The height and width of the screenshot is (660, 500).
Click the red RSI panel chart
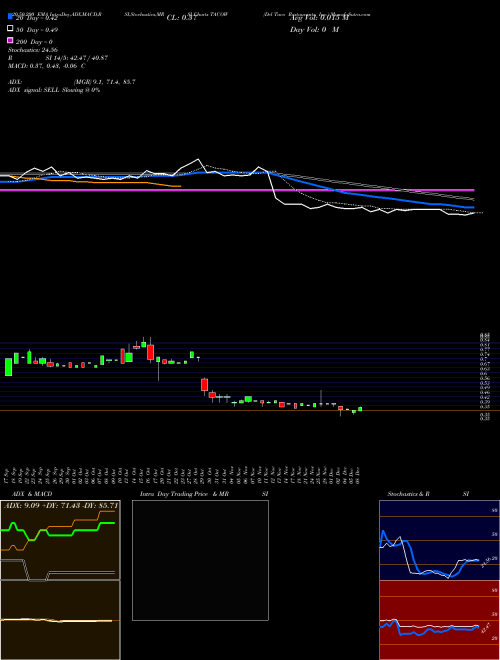pos(439,620)
